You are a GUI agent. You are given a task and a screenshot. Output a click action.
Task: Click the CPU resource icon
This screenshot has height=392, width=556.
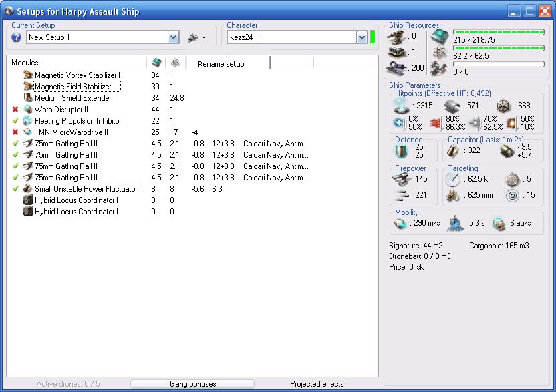click(x=440, y=36)
